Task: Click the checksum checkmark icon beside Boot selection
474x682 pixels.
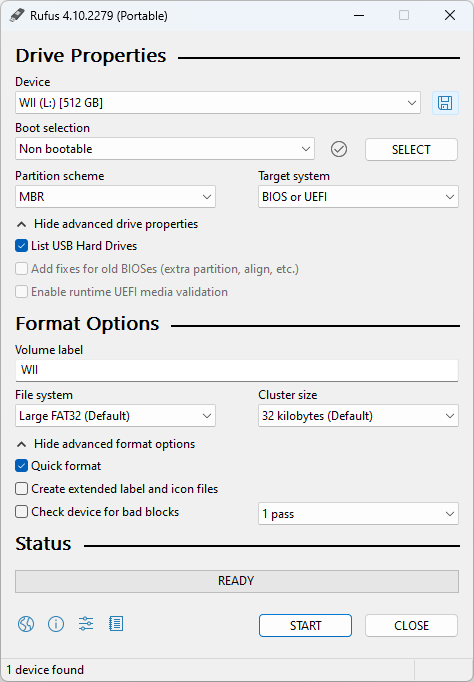Action: click(x=339, y=149)
